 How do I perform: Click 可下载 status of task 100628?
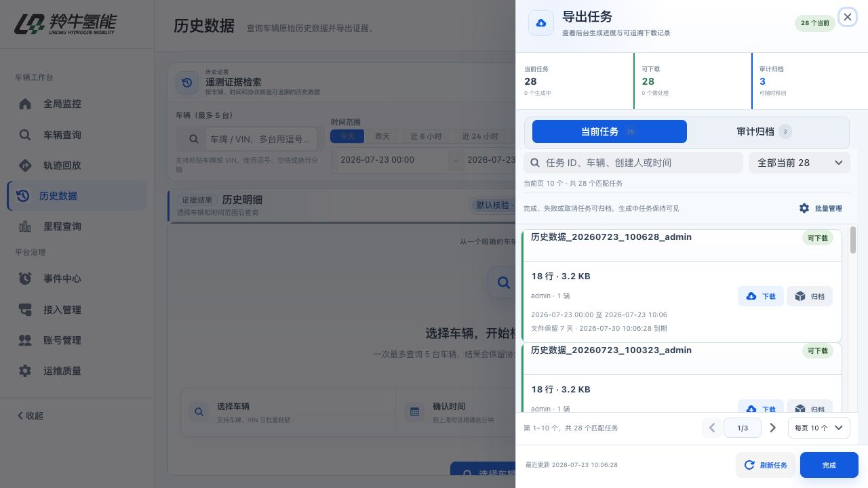pos(817,239)
